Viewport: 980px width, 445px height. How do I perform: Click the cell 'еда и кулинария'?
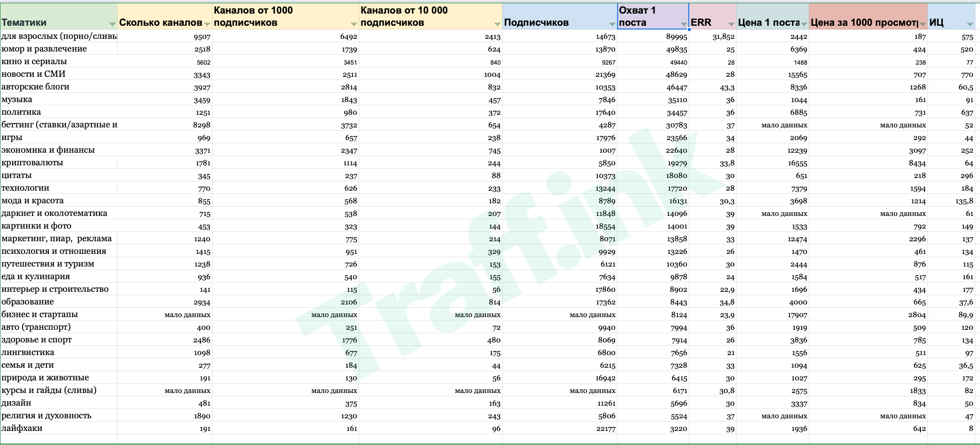pos(59,276)
